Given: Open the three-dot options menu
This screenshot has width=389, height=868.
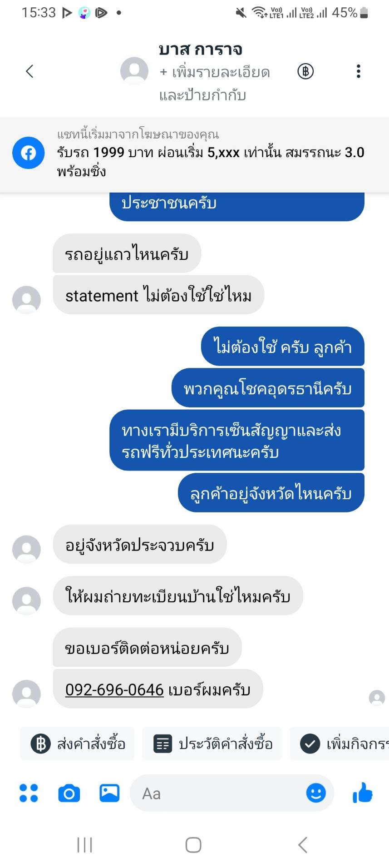Looking at the screenshot, I should click(359, 71).
